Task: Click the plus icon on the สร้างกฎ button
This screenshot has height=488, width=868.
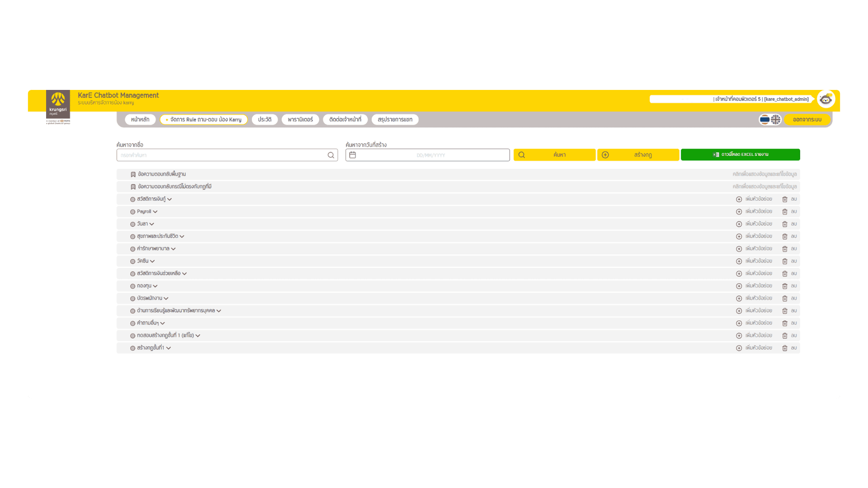Action: (605, 155)
